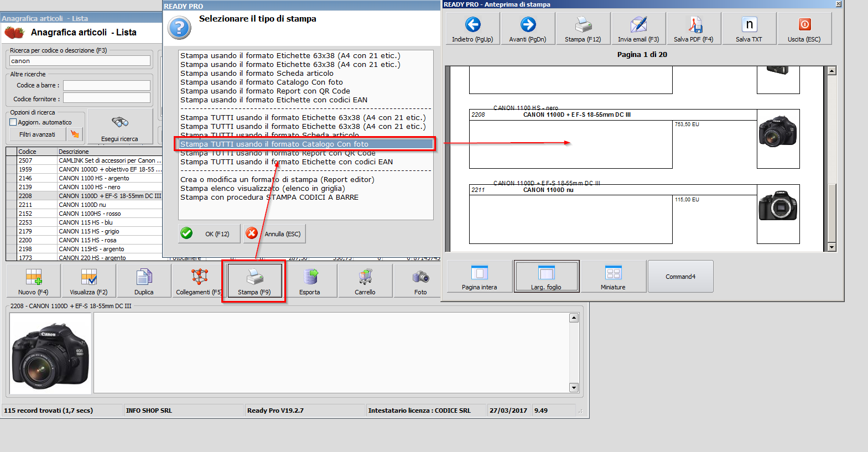Save preview with Salva TXT

point(749,29)
